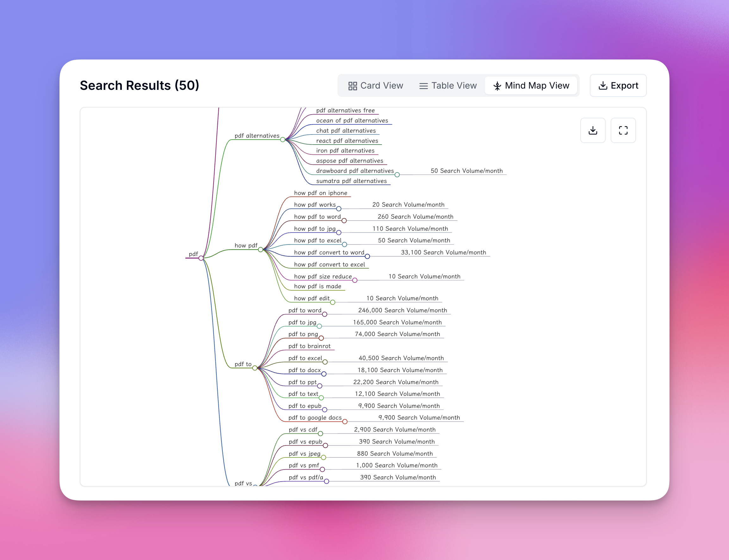This screenshot has width=729, height=560.
Task: Click '12,100 Search Volume/month' label
Action: click(397, 394)
